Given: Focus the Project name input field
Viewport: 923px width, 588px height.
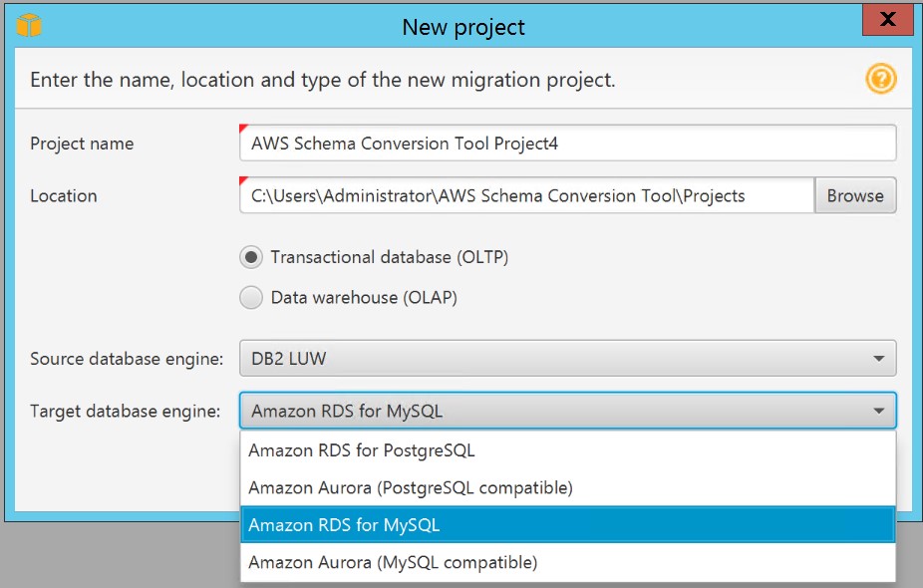Looking at the screenshot, I should click(567, 144).
